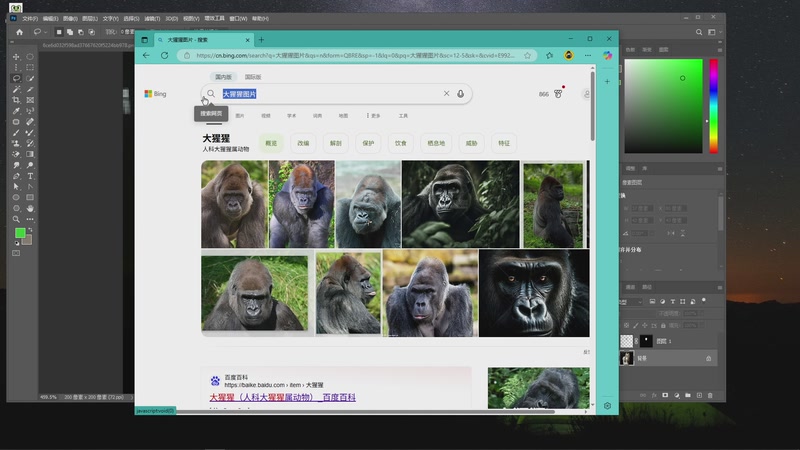The image size is (800, 450).
Task: Select the Magic Wand tool
Action: [x=16, y=89]
